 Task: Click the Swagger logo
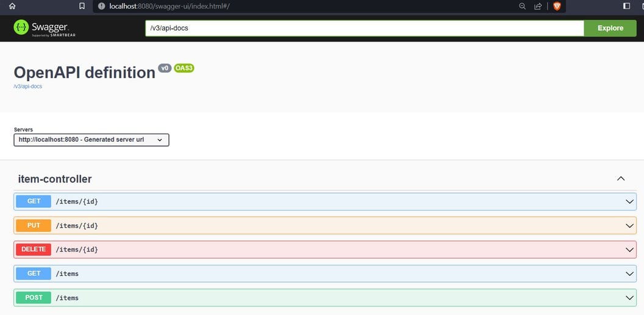45,28
